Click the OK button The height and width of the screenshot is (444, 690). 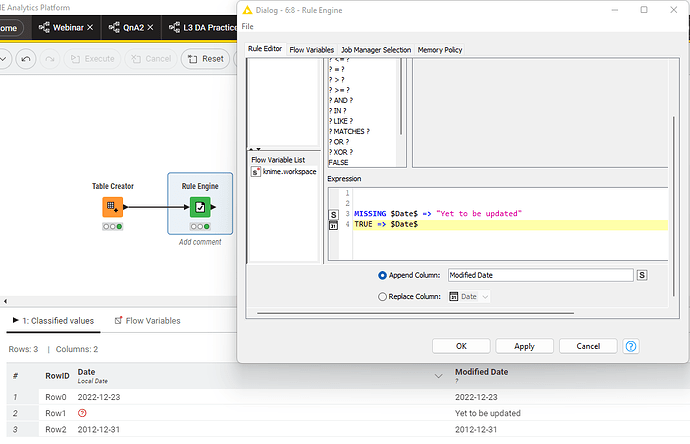tap(461, 346)
